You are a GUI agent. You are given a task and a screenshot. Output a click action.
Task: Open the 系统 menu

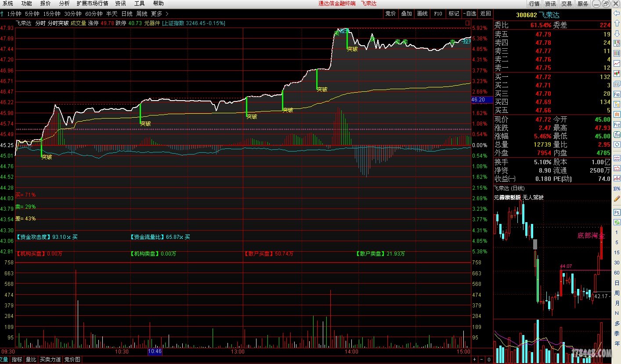coord(8,4)
